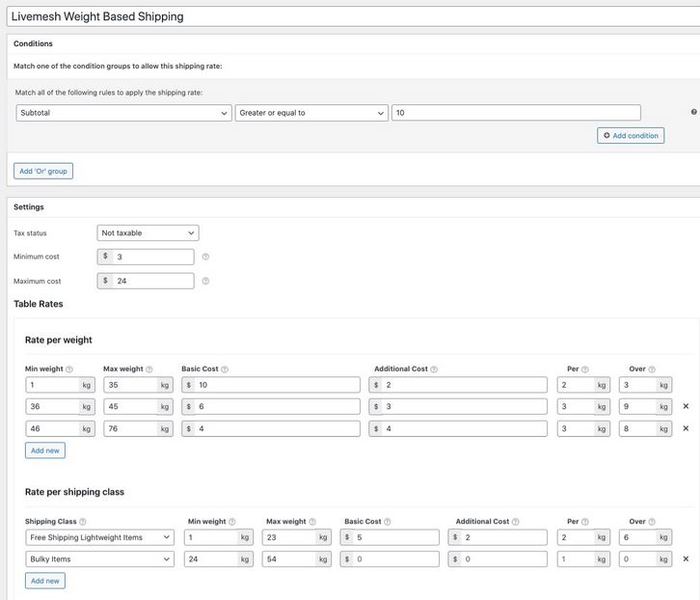The image size is (700, 600).
Task: Click the help icon next to the Shipping Class heading
Action: coord(83,521)
